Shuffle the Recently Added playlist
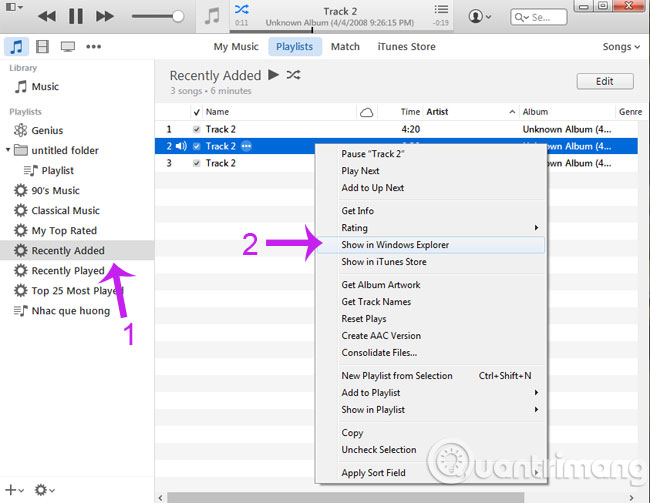This screenshot has width=650, height=503. [x=293, y=75]
